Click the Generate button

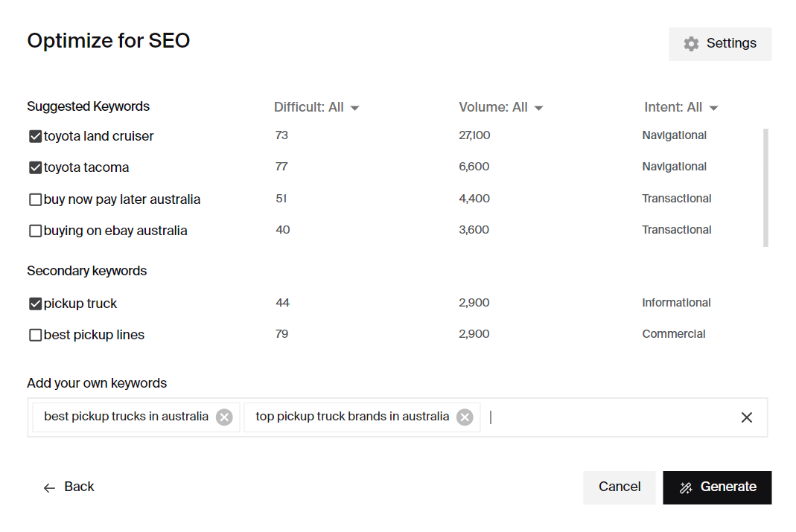click(716, 487)
